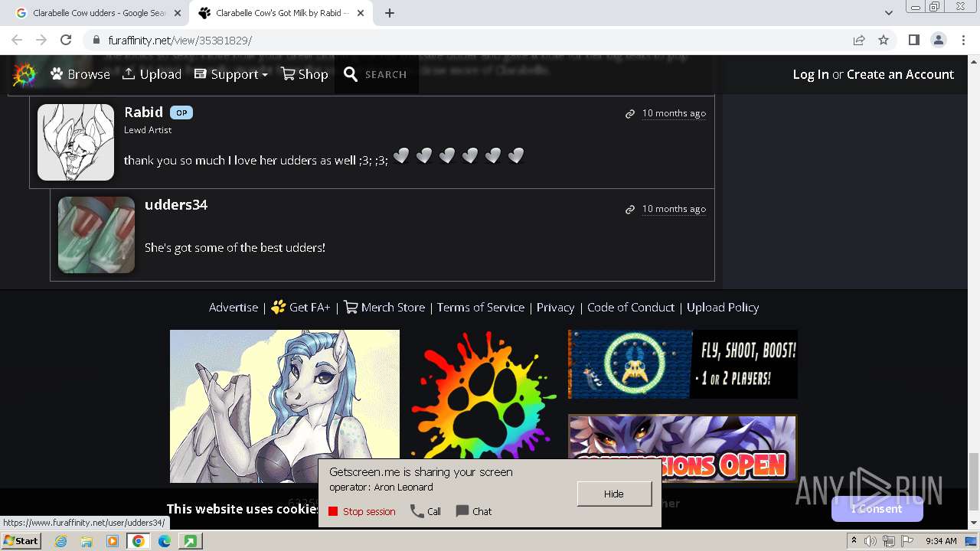Start a Call with the operator

426,511
